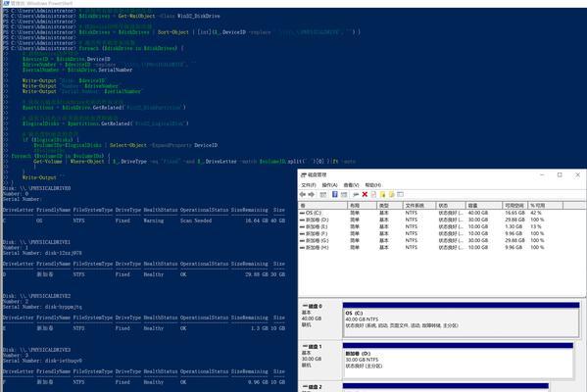The image size is (587, 392).
Task: Toggle the console tree toolbar icon
Action: click(x=323, y=194)
